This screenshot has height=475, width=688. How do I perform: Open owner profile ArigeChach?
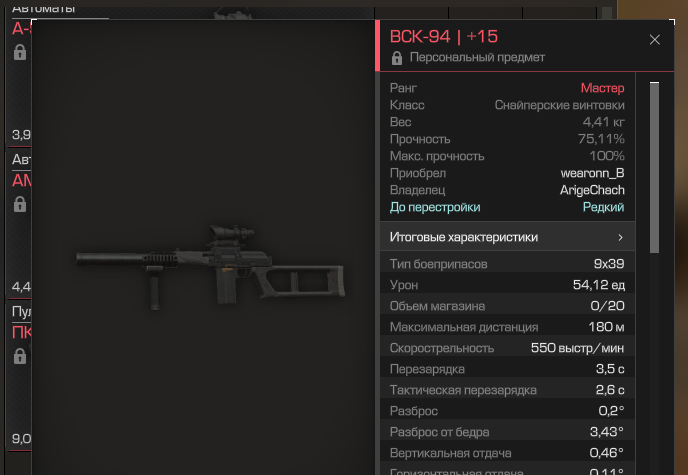(592, 190)
